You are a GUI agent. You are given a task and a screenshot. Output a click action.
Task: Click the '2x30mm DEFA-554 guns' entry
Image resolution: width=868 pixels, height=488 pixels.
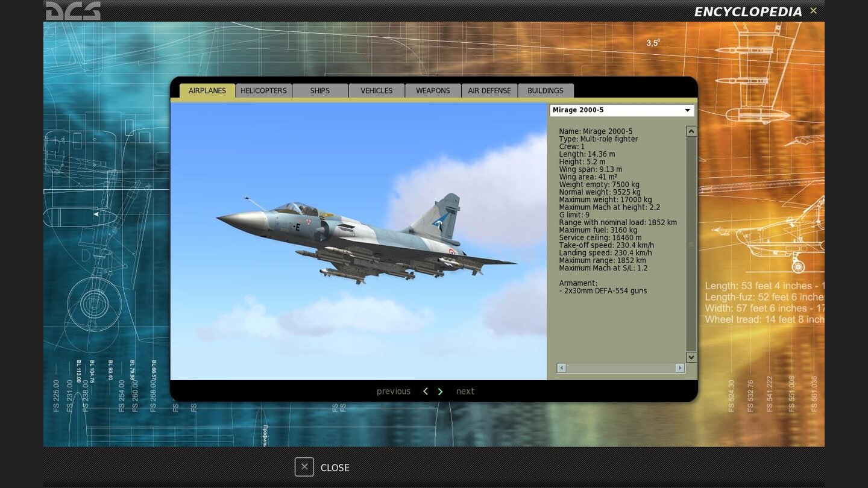click(603, 291)
